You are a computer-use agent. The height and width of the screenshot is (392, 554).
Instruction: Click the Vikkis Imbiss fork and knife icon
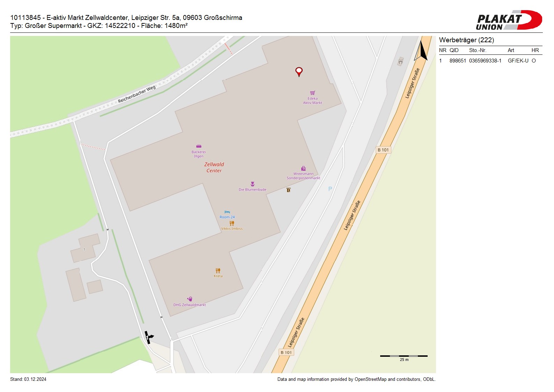pos(232,223)
